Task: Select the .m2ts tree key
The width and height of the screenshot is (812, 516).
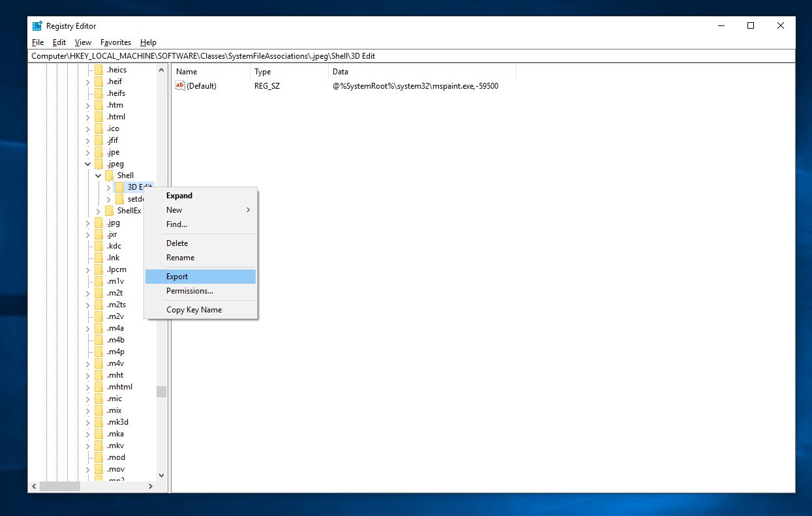Action: [117, 305]
